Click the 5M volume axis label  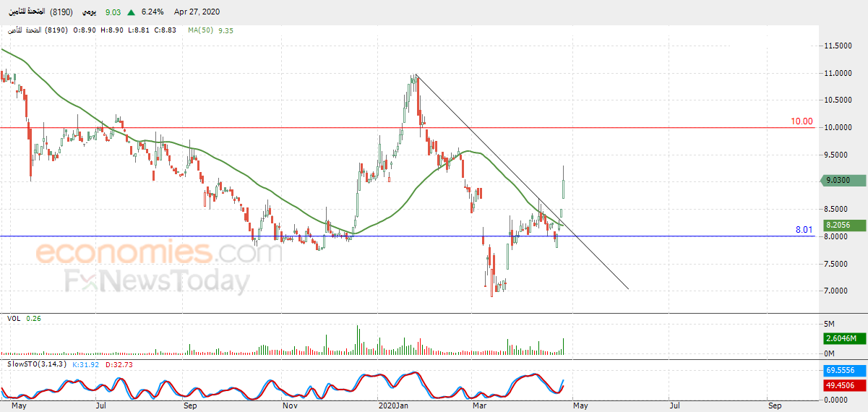[x=830, y=324]
